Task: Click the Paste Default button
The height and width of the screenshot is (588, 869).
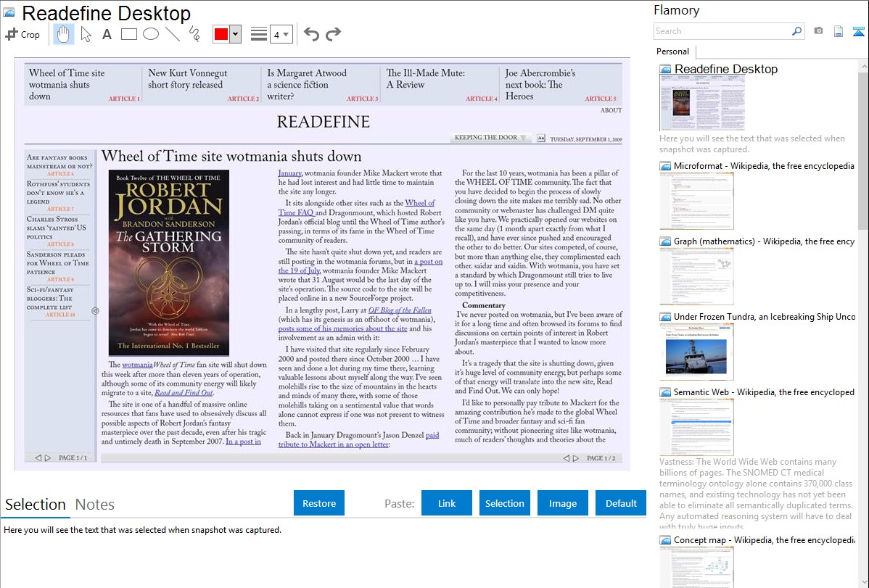Action: coord(621,503)
